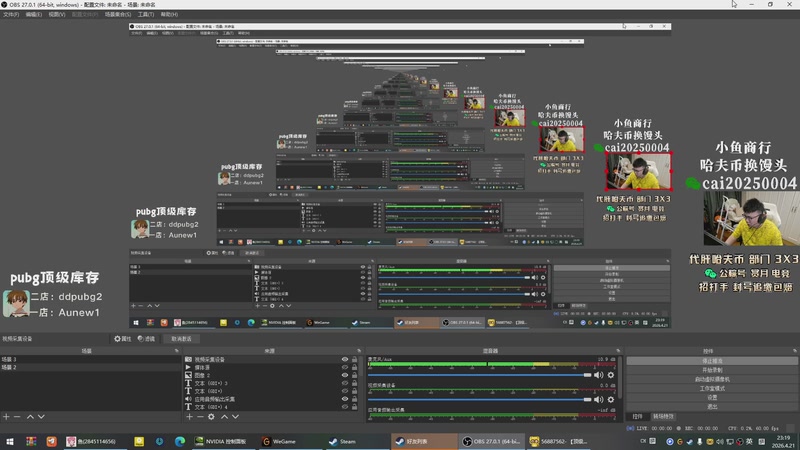
Task: Toggle visibility of 文本 (GDI+) 3 source
Action: [x=345, y=383]
